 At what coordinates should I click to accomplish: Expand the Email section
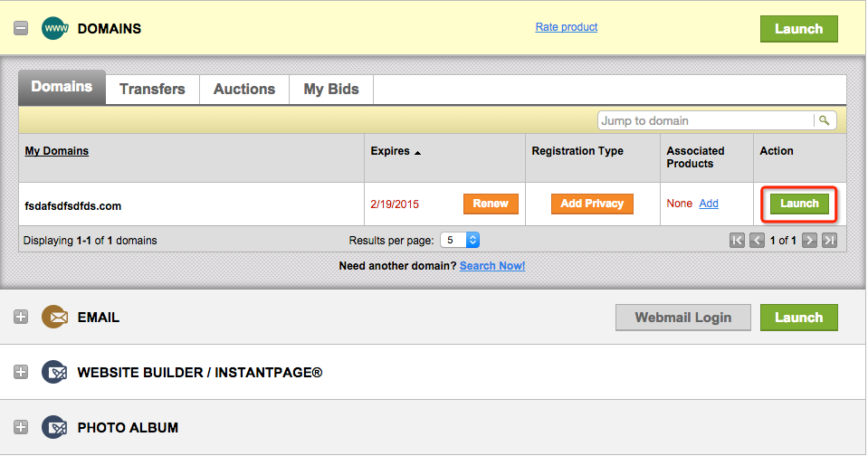[21, 318]
